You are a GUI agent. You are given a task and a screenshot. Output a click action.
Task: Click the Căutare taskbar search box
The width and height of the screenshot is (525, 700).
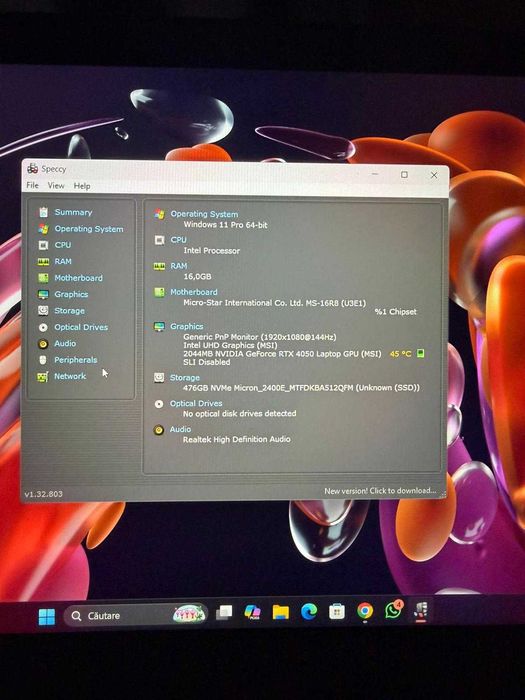tap(136, 616)
